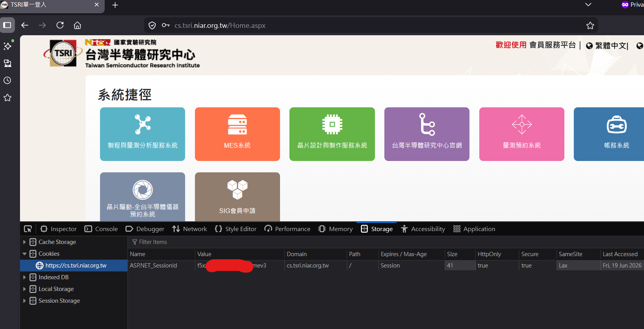This screenshot has height=329, width=644.
Task: Expand the Session Storage tree node
Action: tap(24, 301)
